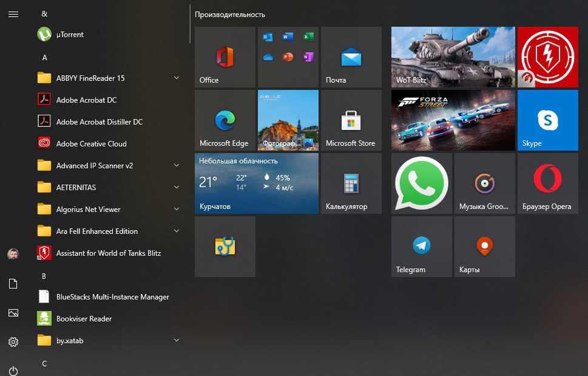Viewport: 588px width, 376px height.
Task: Open the Telegram tile
Action: (x=422, y=247)
